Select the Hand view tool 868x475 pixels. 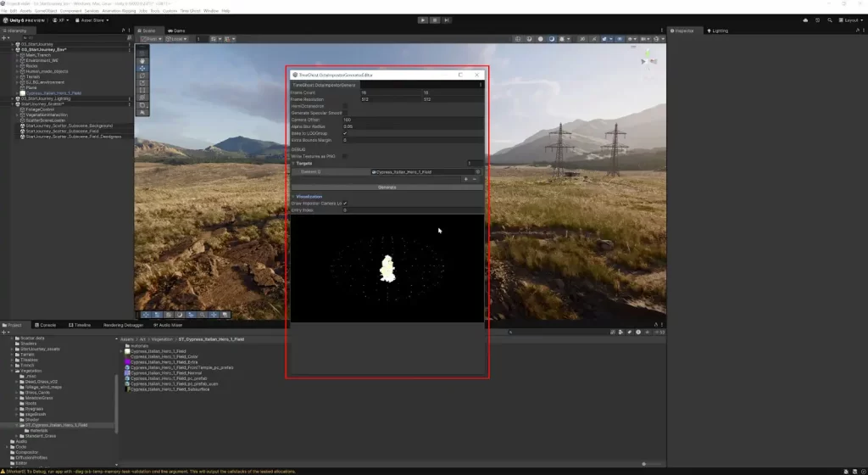142,61
